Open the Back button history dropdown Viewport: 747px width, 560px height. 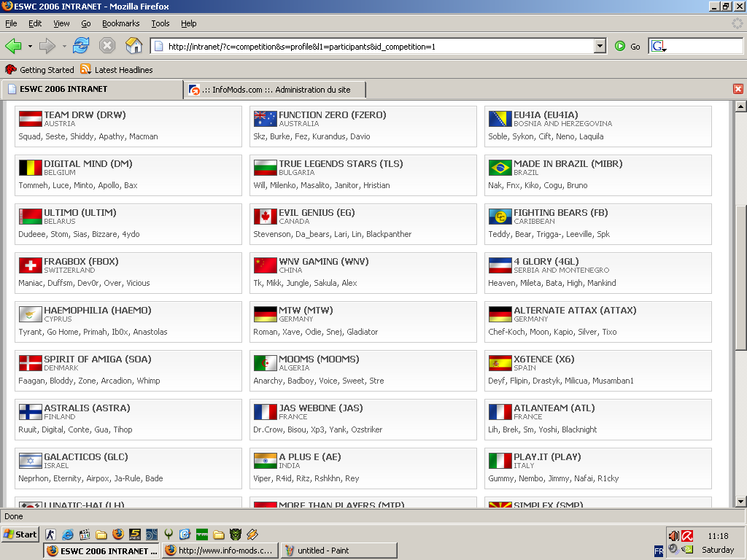coord(30,46)
